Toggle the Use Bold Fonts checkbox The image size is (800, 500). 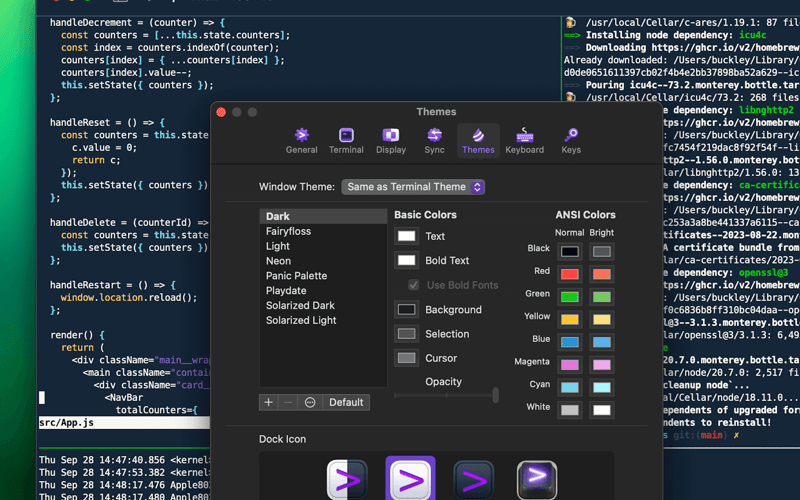tap(413, 285)
